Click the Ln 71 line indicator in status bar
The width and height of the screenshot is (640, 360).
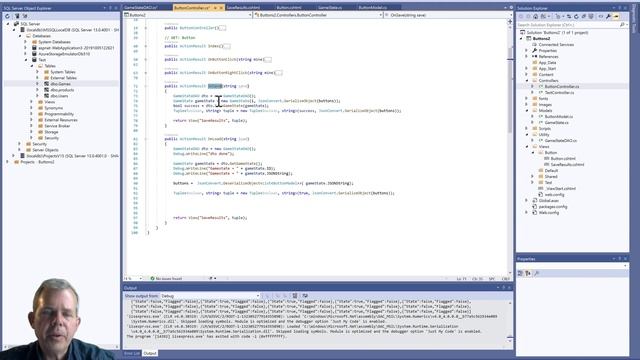tap(461, 279)
